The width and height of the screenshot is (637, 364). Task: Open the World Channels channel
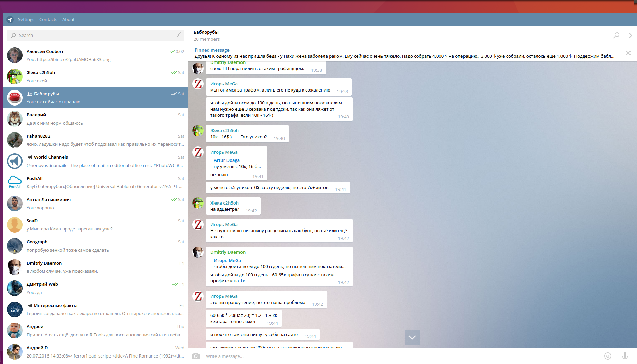pyautogui.click(x=96, y=161)
